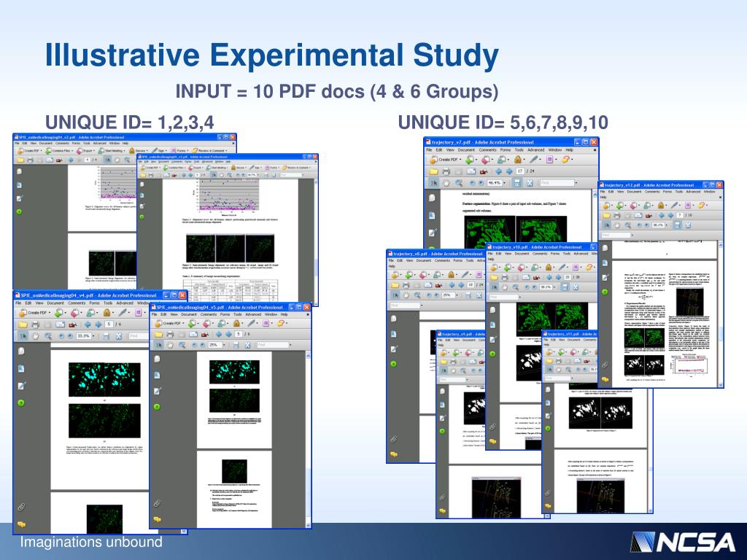This screenshot has width=747, height=560.
Task: Click Sign pen icon in SPIE v5 window
Action: tap(251, 323)
